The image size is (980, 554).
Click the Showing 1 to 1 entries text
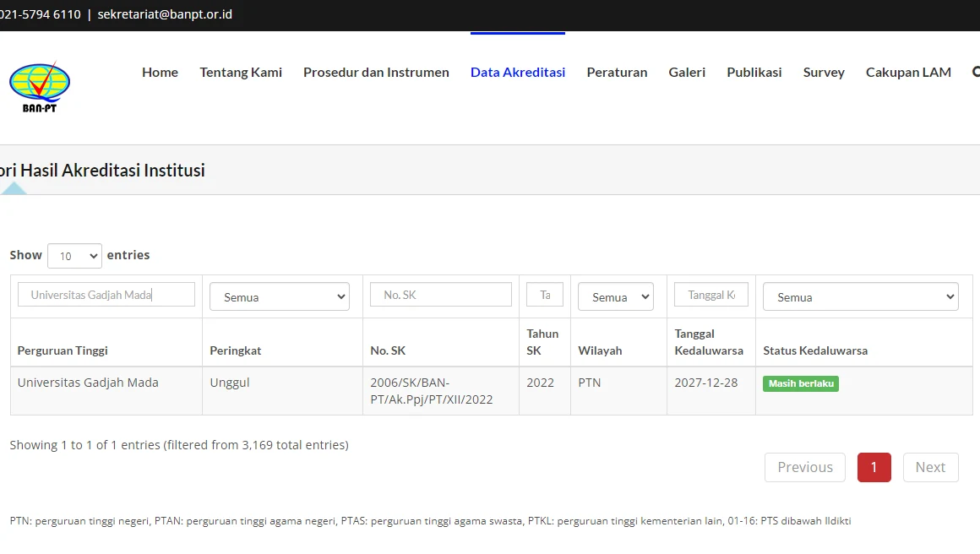click(x=179, y=445)
